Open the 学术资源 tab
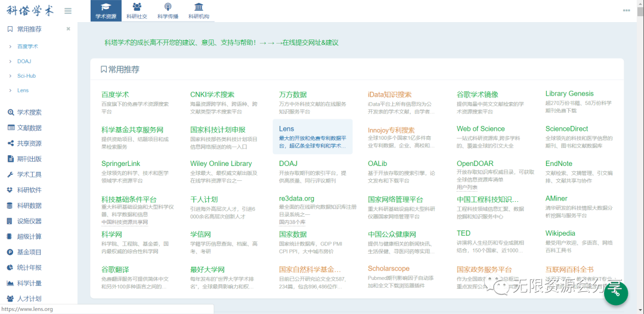644x314 pixels. pyautogui.click(x=106, y=11)
